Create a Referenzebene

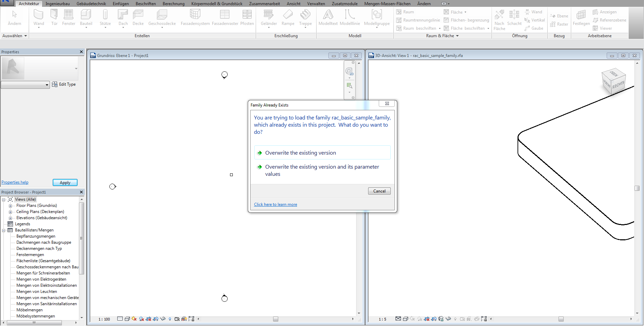[609, 20]
